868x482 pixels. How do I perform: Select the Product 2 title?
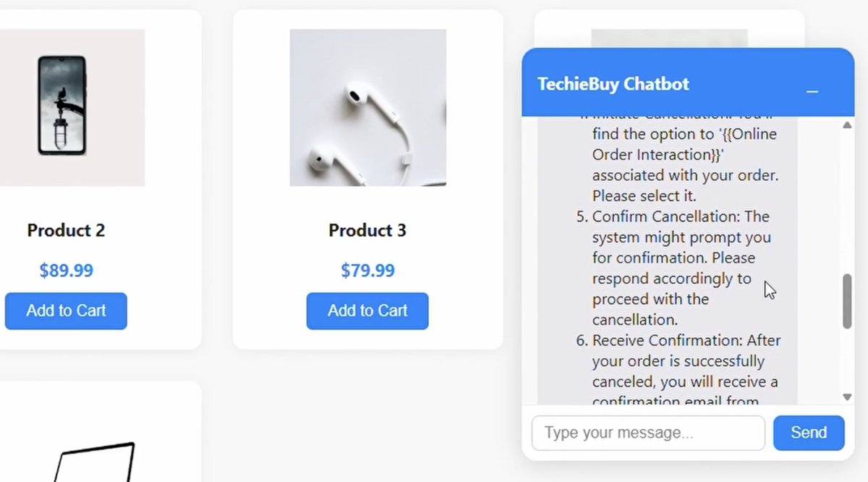point(66,230)
